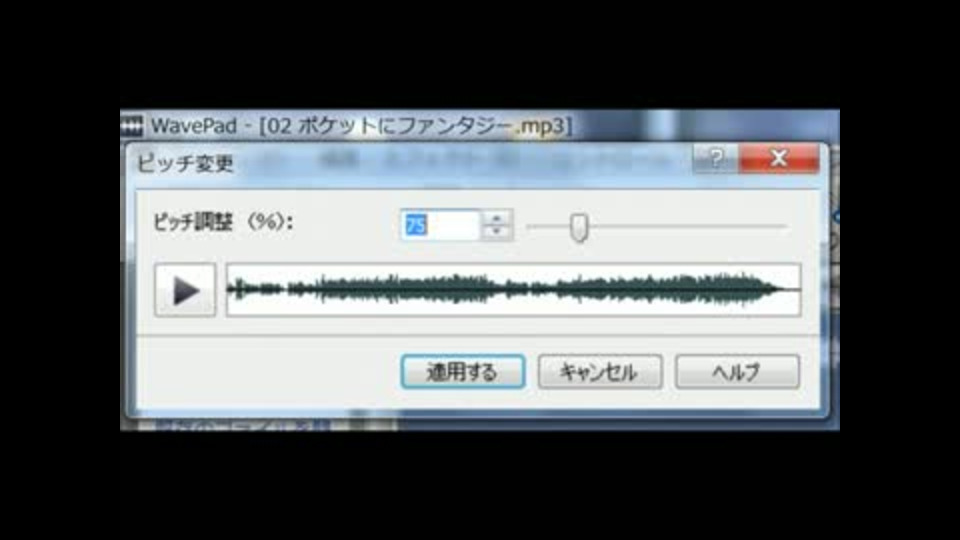Decrease pitch value with down spinner arrow
Viewport: 960px width, 540px height.
497,233
